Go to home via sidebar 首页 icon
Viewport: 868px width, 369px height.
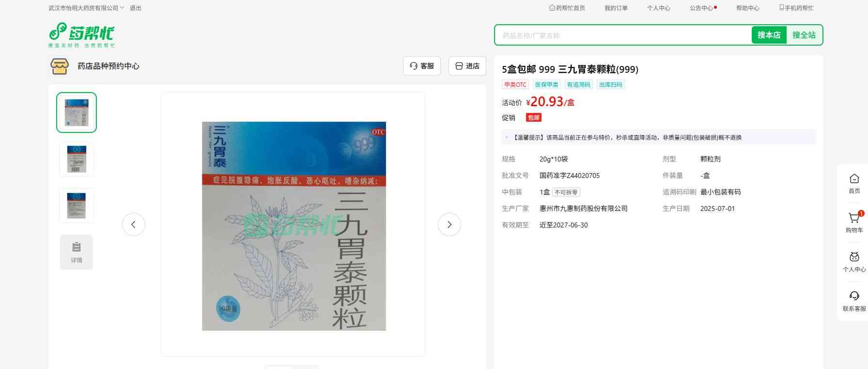point(854,179)
